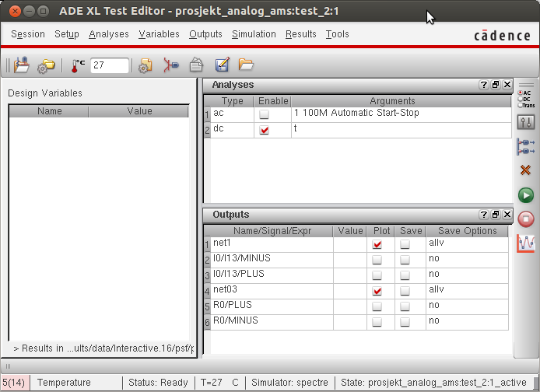Viewport: 540px width, 392px height.
Task: Uncheck Plot for net03 output
Action: point(377,291)
